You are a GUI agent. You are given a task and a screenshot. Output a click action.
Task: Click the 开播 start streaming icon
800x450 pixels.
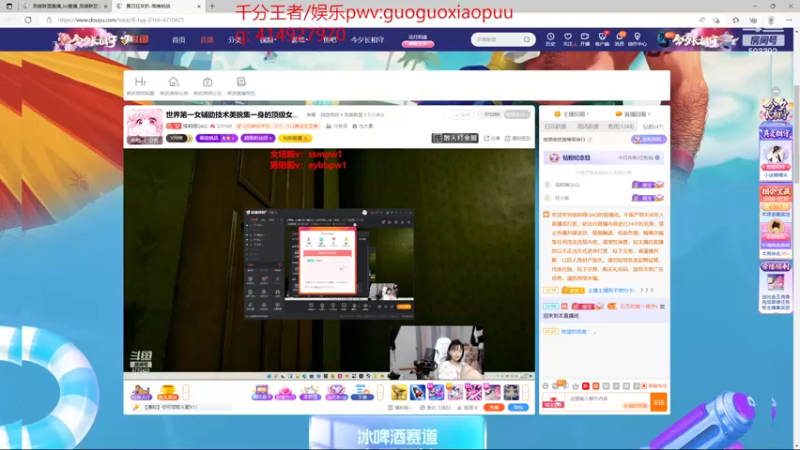[x=585, y=39]
